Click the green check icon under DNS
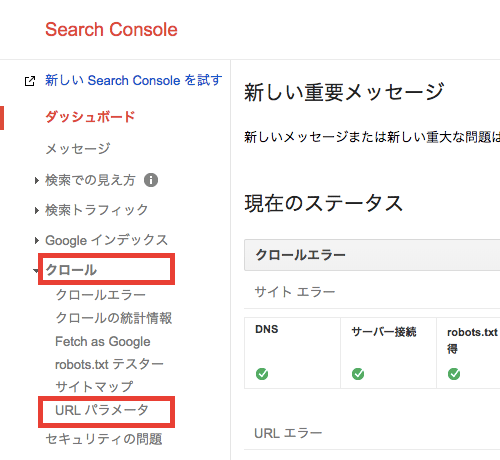The width and height of the screenshot is (500, 460). (x=262, y=374)
